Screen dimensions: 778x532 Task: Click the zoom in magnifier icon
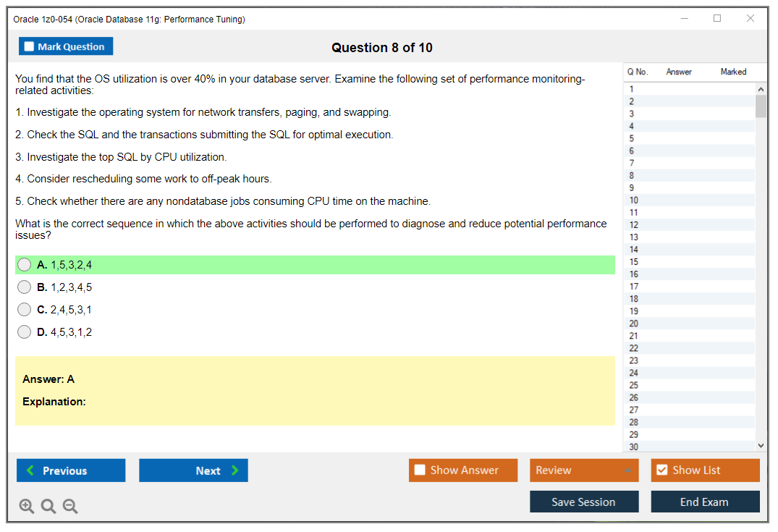click(x=26, y=507)
